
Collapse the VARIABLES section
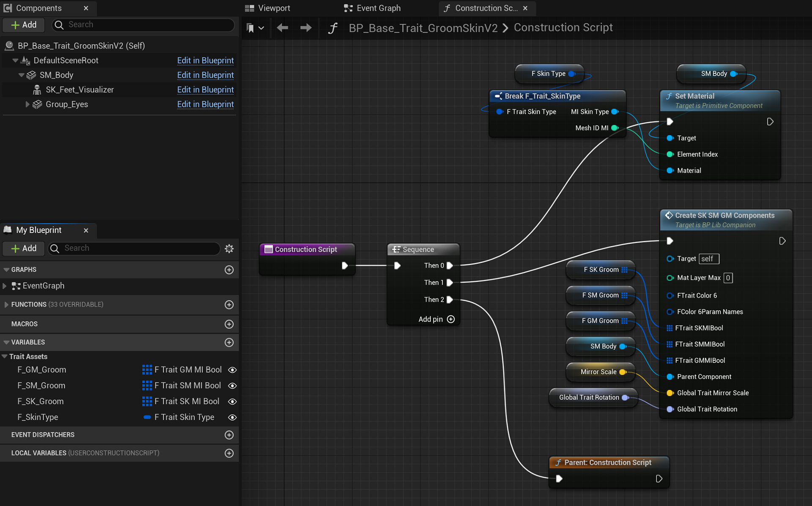[6, 342]
